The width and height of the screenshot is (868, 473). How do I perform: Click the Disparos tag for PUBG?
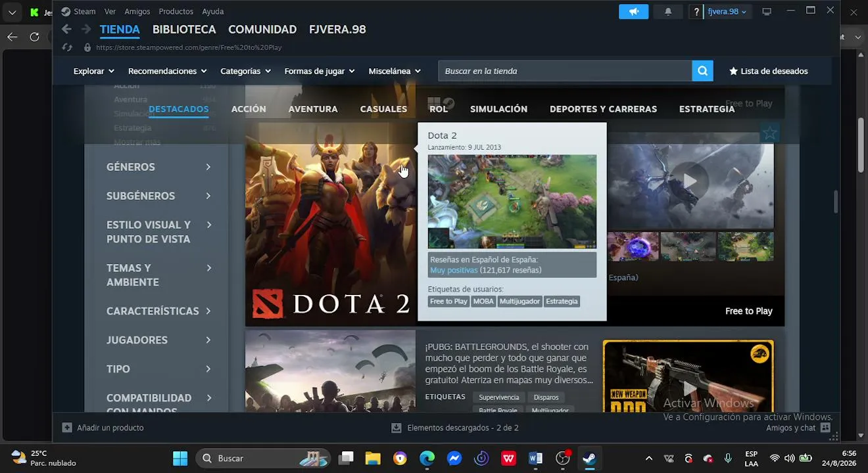(546, 397)
